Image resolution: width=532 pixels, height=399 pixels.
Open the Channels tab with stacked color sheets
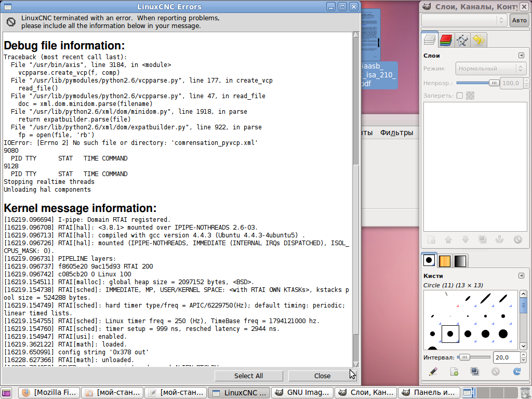446,41
